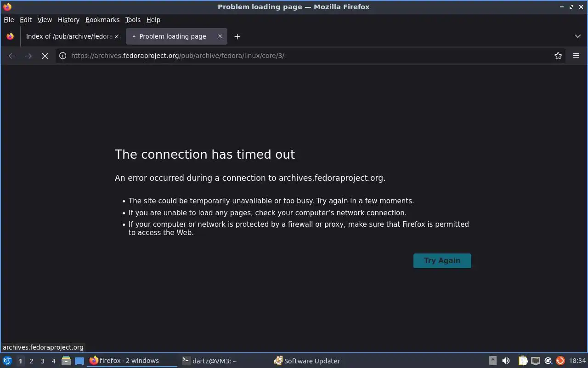Open the Bookmarks menu
588x368 pixels.
[102, 20]
